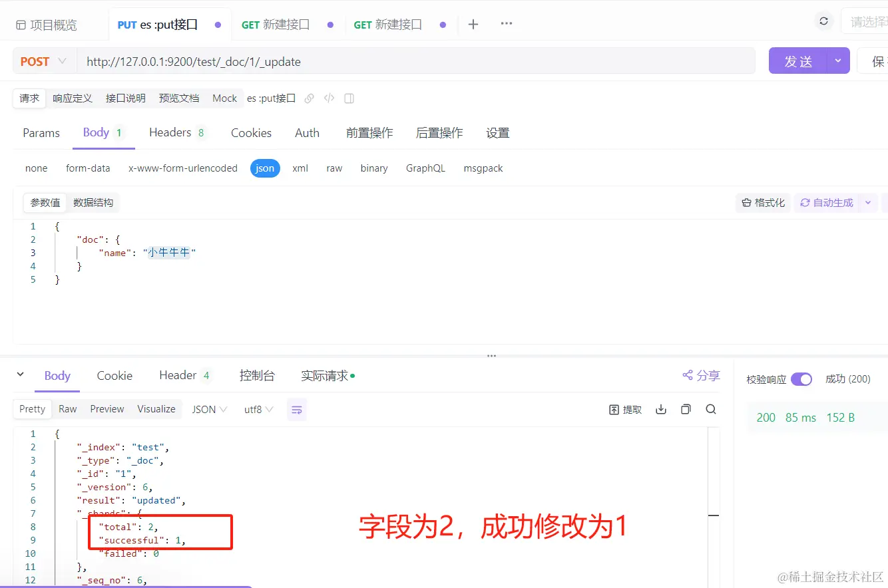Open the request Headers tab
Image resolution: width=888 pixels, height=588 pixels.
coord(177,132)
